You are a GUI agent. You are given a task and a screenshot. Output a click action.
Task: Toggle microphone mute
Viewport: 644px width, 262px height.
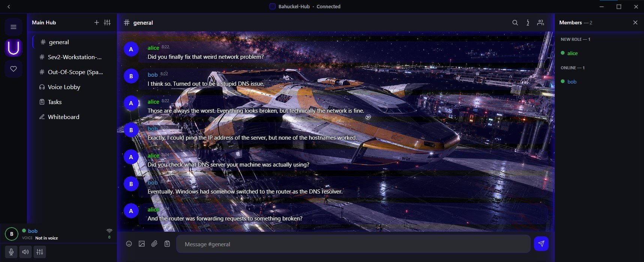[x=11, y=252]
